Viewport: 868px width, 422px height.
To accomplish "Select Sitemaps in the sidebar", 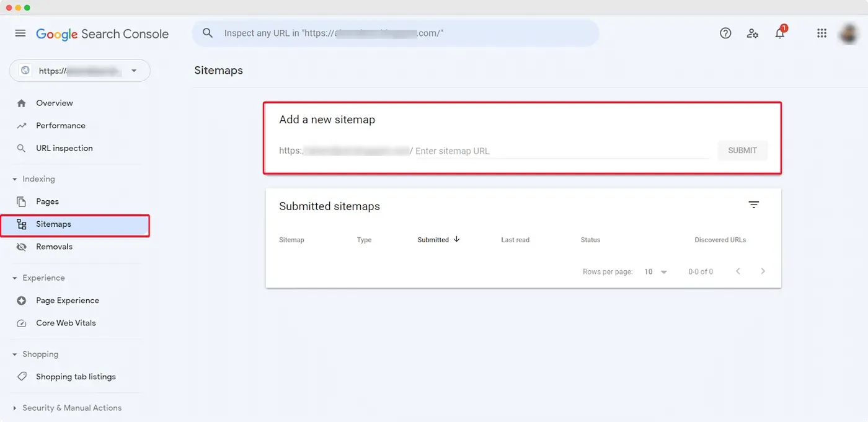I will [74, 224].
